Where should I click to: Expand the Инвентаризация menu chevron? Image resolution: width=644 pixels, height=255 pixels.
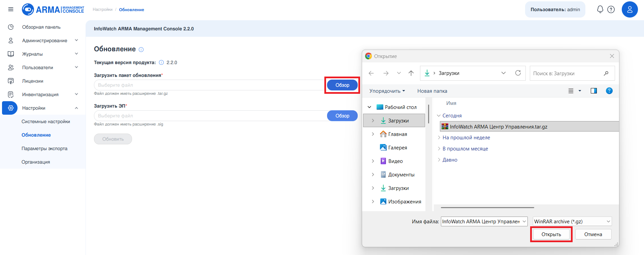[76, 94]
